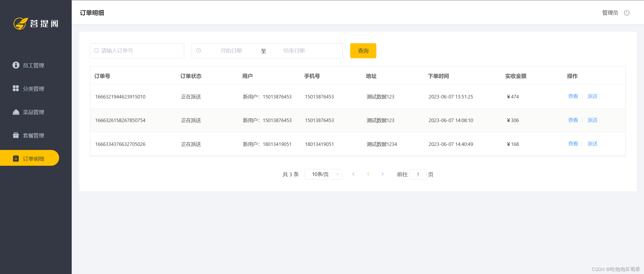The height and width of the screenshot is (274, 644).
Task: Click the next page arrow in pagination
Action: click(382, 174)
